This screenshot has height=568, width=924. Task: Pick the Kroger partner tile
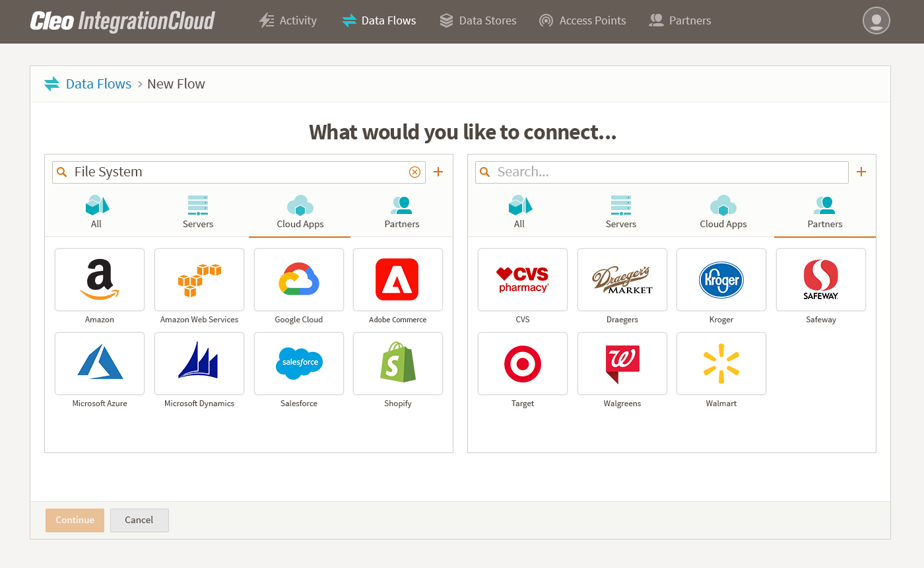(721, 280)
